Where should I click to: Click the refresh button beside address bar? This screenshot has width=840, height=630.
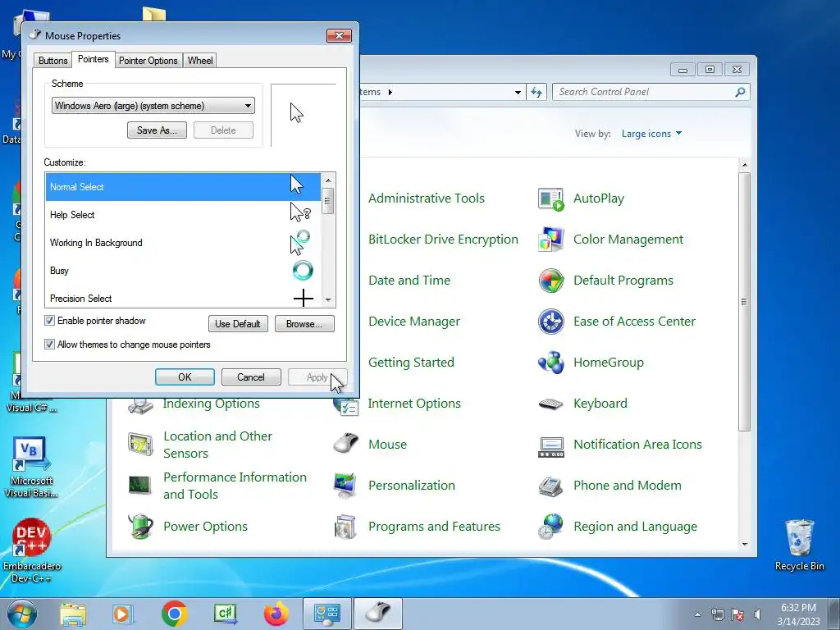point(536,92)
